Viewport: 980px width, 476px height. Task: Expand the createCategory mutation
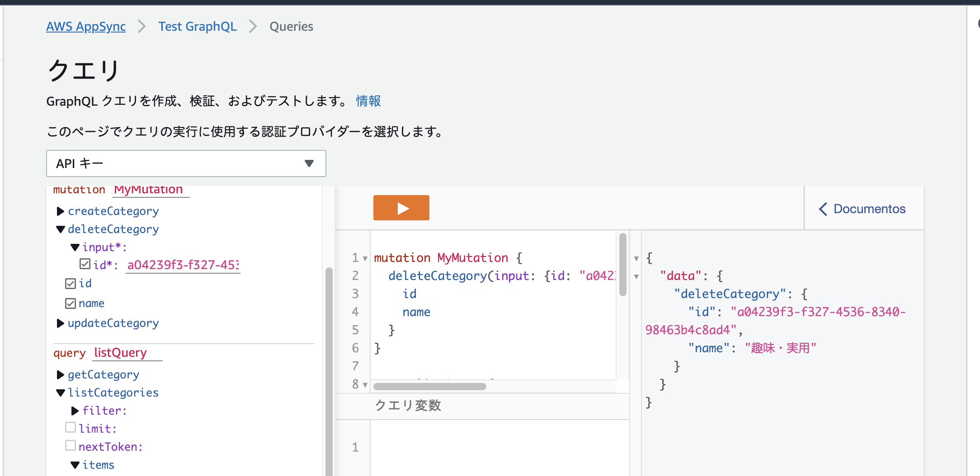point(60,211)
